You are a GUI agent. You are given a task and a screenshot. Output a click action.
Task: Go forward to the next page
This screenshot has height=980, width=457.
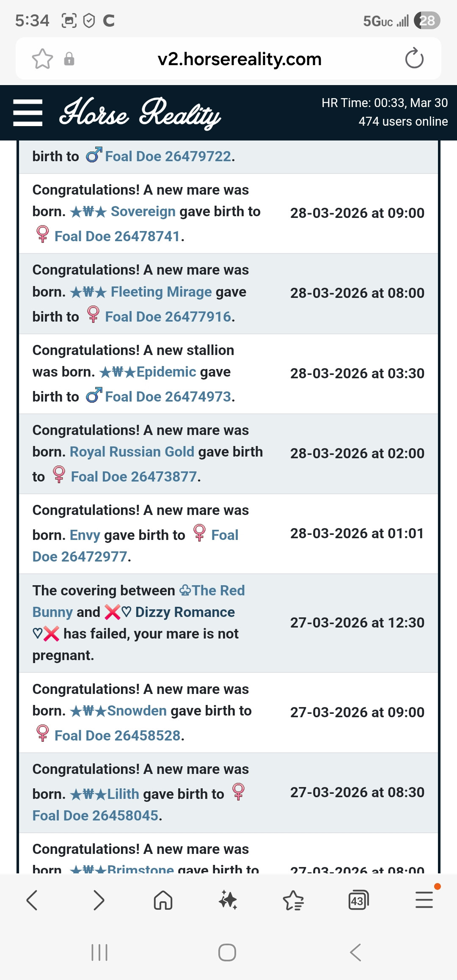tap(99, 900)
